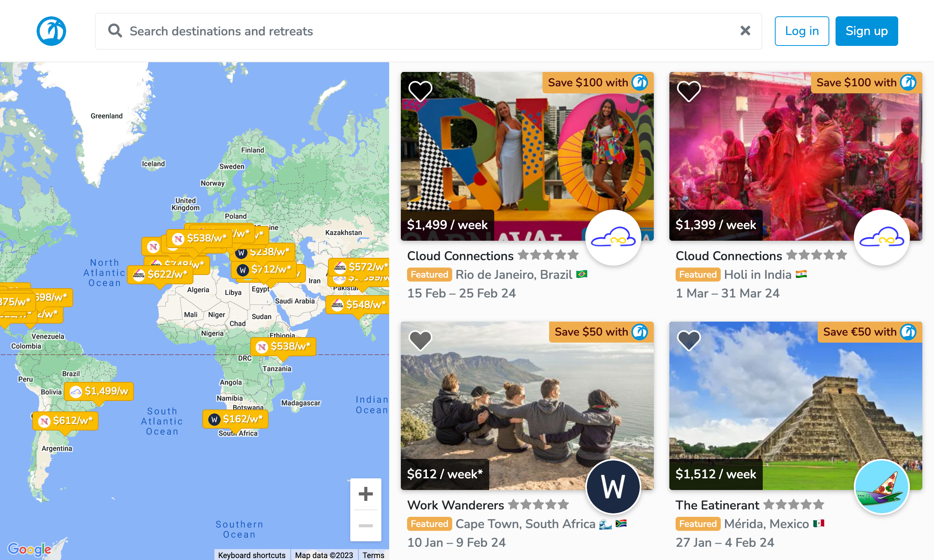Click the star rating beside The Eatinerant
Viewport: 934px width, 560px height.
tap(794, 504)
